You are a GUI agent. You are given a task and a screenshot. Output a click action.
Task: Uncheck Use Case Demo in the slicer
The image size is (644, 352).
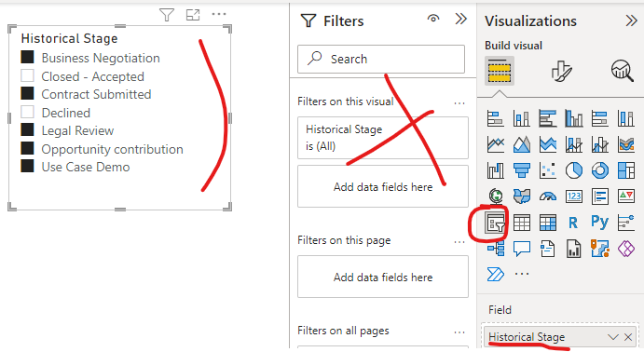tap(28, 166)
